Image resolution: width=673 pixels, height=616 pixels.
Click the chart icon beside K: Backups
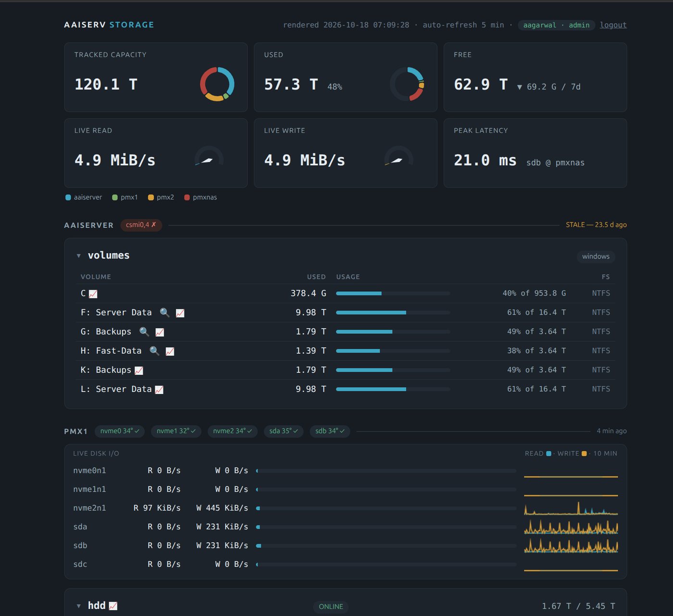(139, 370)
